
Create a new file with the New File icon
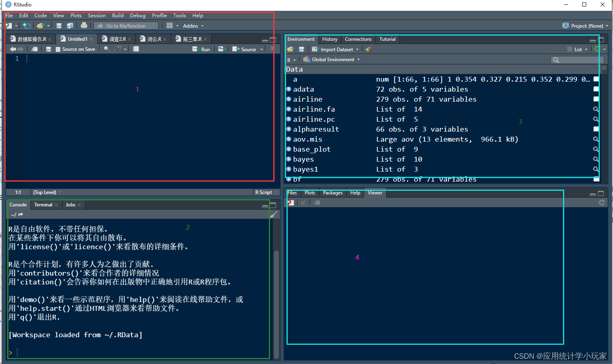coord(9,26)
